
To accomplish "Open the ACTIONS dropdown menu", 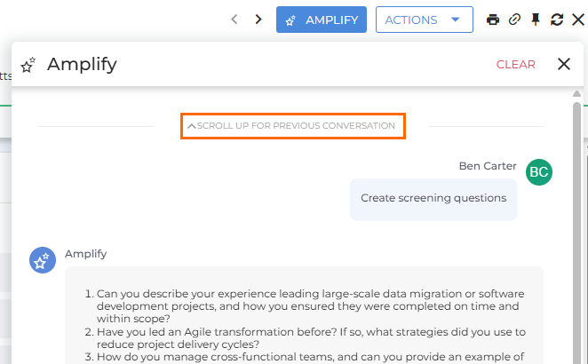I will pos(423,20).
